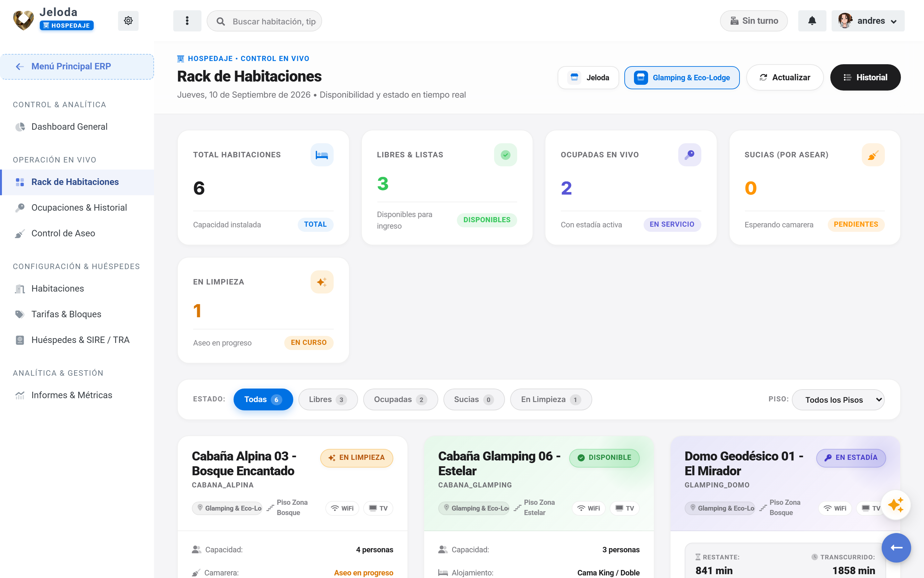Open Control de Aseo page

coord(77,233)
